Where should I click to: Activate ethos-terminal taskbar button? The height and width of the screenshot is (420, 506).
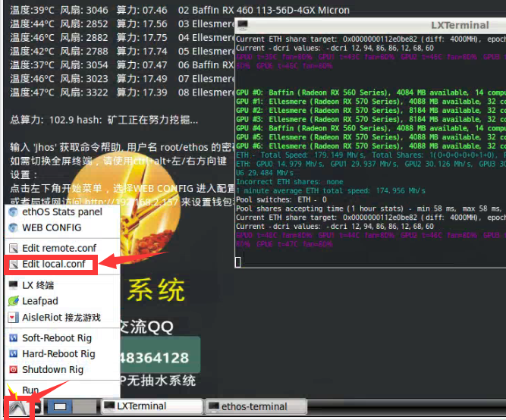click(256, 406)
